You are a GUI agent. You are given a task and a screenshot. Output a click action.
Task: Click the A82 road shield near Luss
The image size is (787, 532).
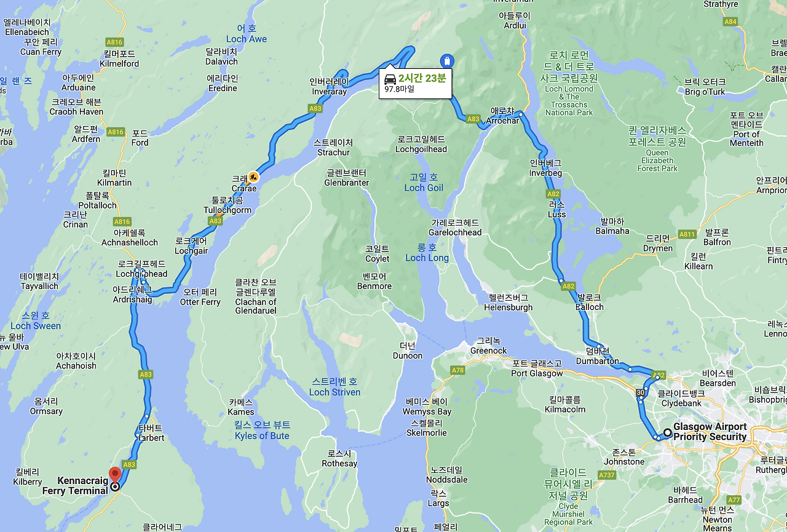point(553,194)
